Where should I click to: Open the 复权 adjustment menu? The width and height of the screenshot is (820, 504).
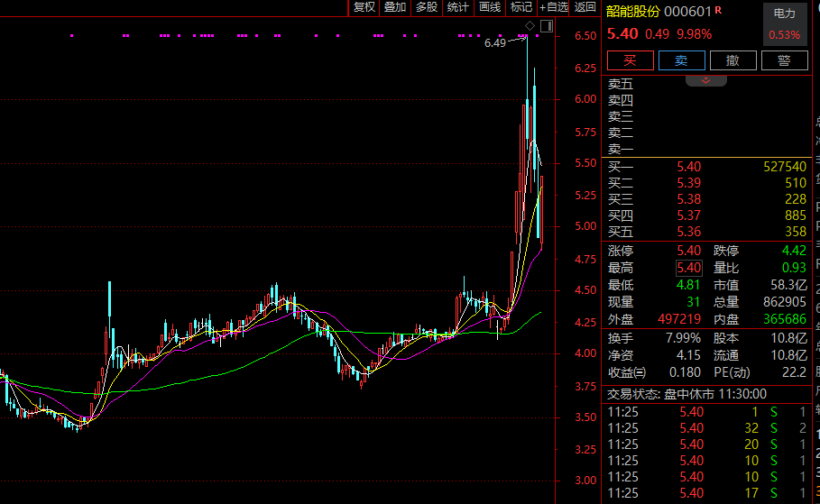[364, 7]
